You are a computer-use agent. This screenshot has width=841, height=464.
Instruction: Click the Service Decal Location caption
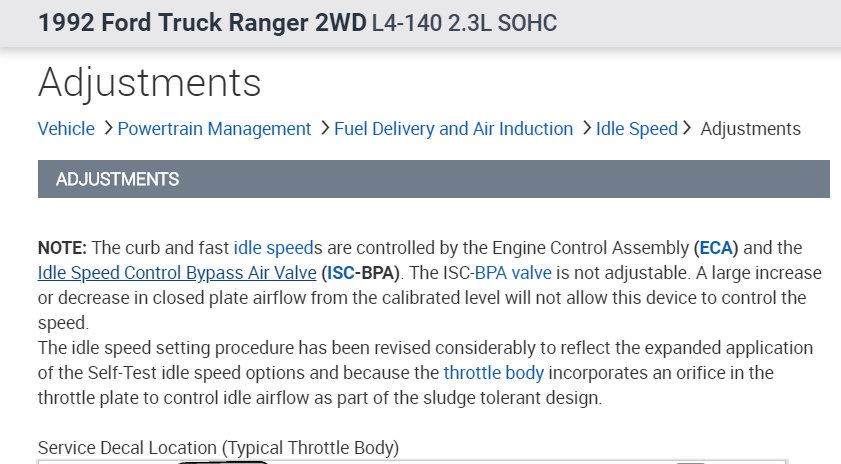coord(219,447)
